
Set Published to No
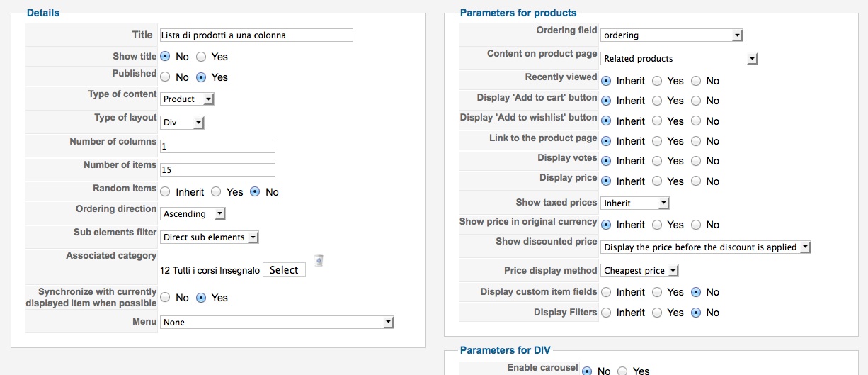tap(165, 77)
